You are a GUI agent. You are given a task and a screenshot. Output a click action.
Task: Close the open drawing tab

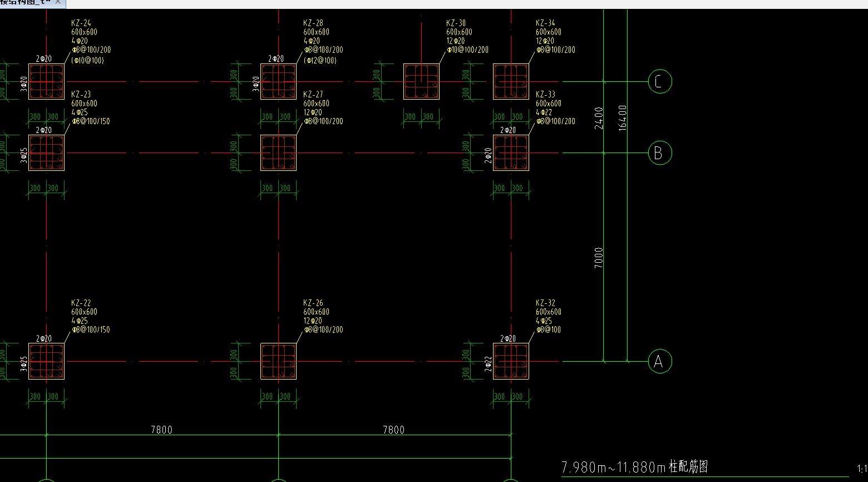(58, 2)
